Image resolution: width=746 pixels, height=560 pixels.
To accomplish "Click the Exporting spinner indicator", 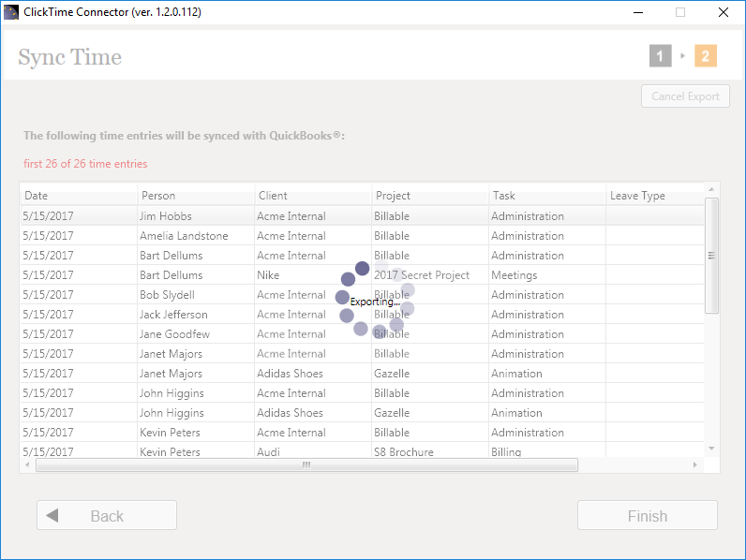I will click(375, 300).
